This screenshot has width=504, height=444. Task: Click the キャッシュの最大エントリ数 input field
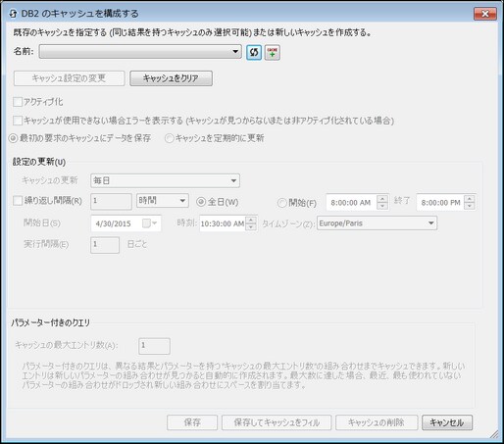coord(154,346)
